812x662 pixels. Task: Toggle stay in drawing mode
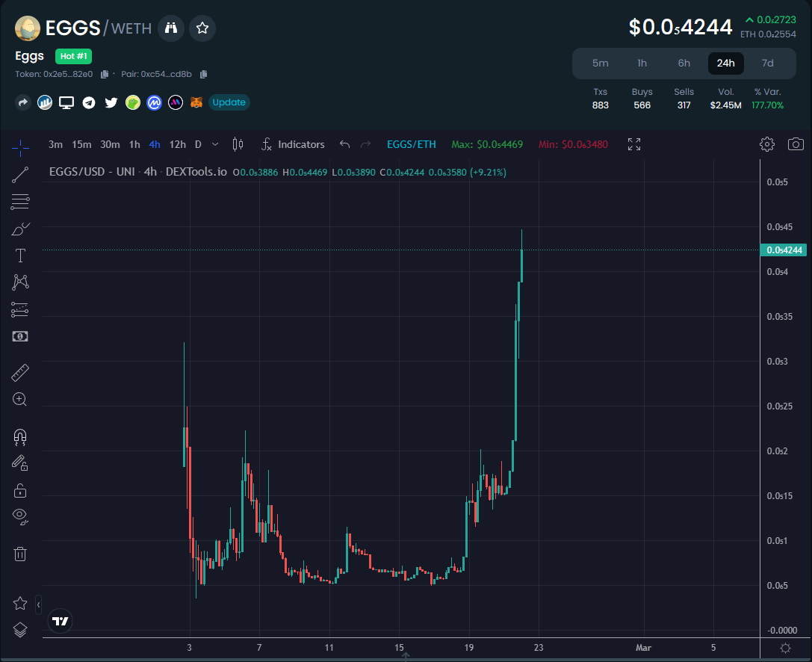[20, 463]
